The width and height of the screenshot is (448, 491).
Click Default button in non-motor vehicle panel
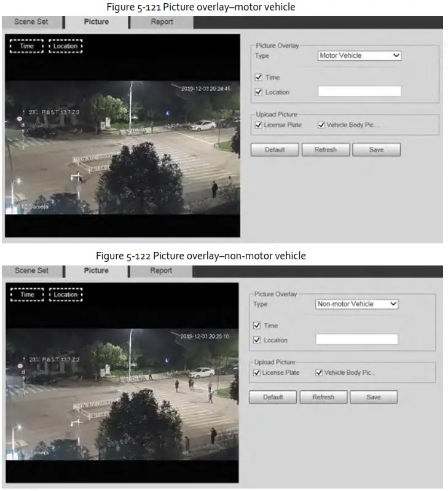tap(273, 397)
